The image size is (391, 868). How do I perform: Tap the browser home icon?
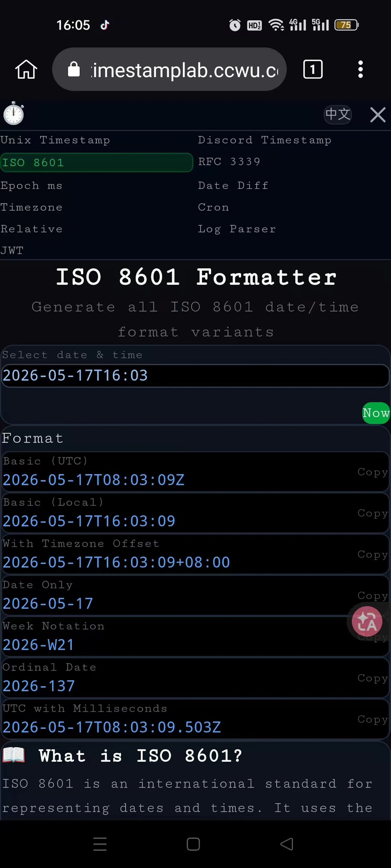[26, 69]
